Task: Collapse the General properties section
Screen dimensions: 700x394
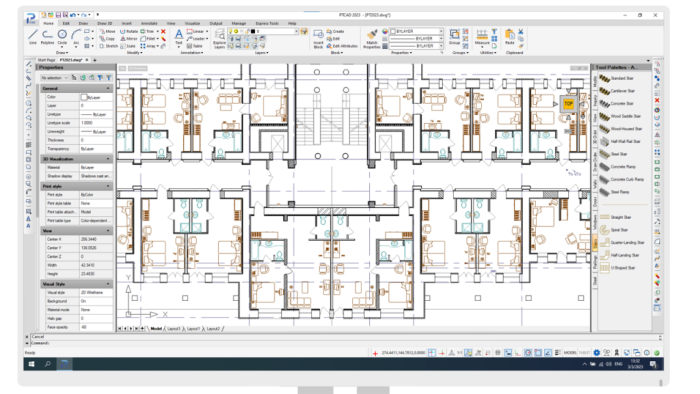Action: tap(108, 88)
